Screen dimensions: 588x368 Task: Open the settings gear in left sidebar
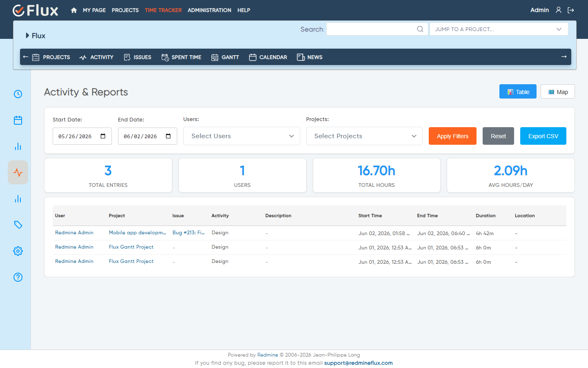pyautogui.click(x=18, y=251)
